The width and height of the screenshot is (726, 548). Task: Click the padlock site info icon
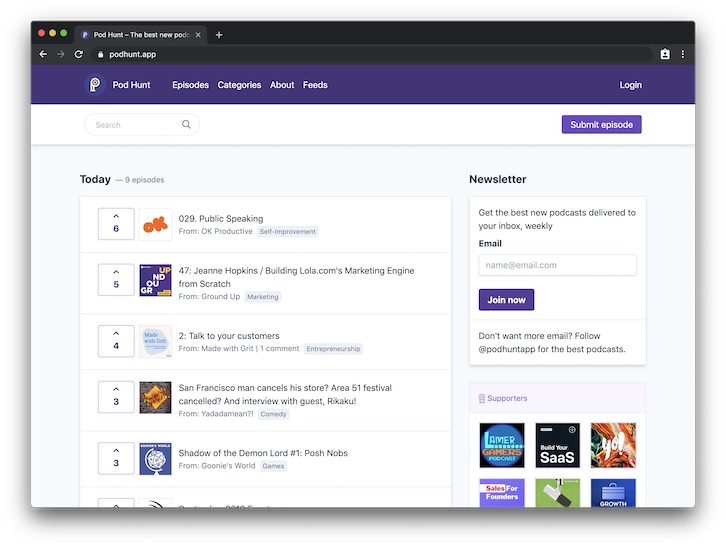coord(100,54)
